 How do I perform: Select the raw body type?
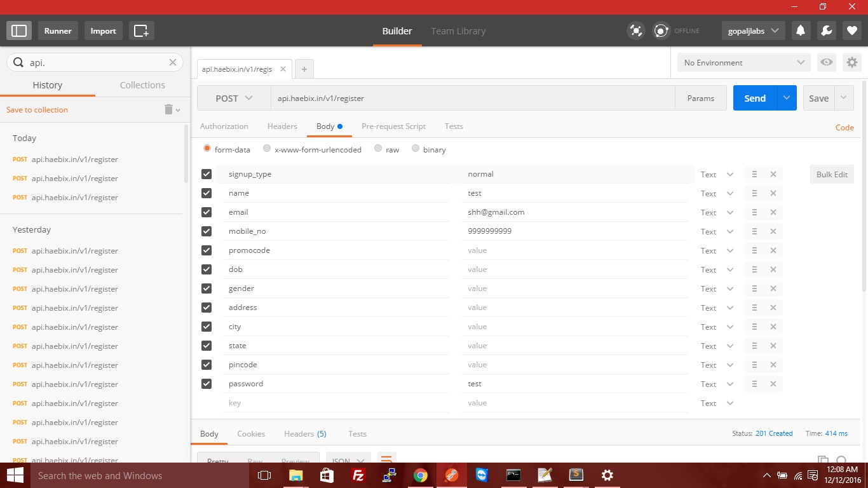378,149
